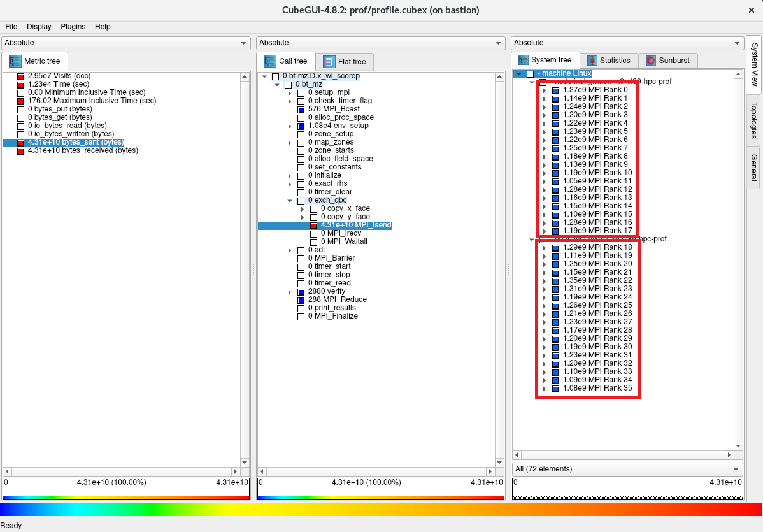Click the red box beside Time (sec)

tap(20, 85)
